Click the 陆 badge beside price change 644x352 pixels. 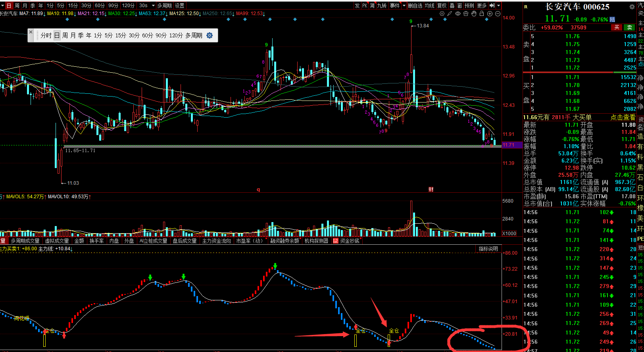612,19
